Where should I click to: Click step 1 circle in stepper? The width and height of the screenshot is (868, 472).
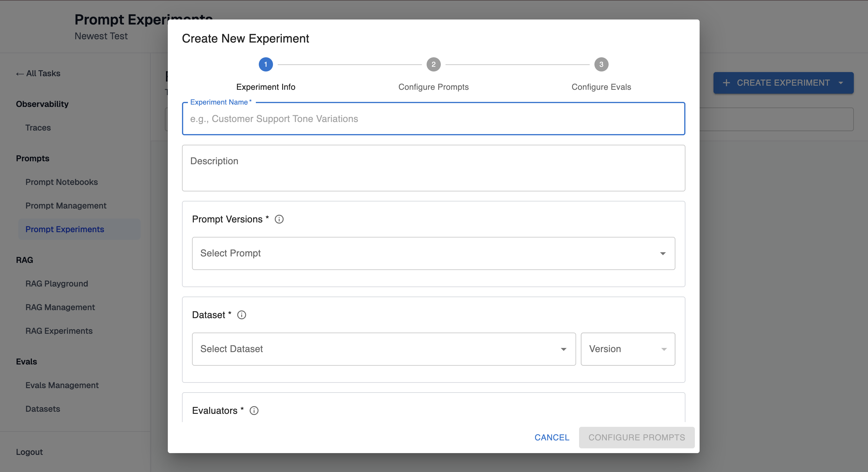pyautogui.click(x=266, y=64)
